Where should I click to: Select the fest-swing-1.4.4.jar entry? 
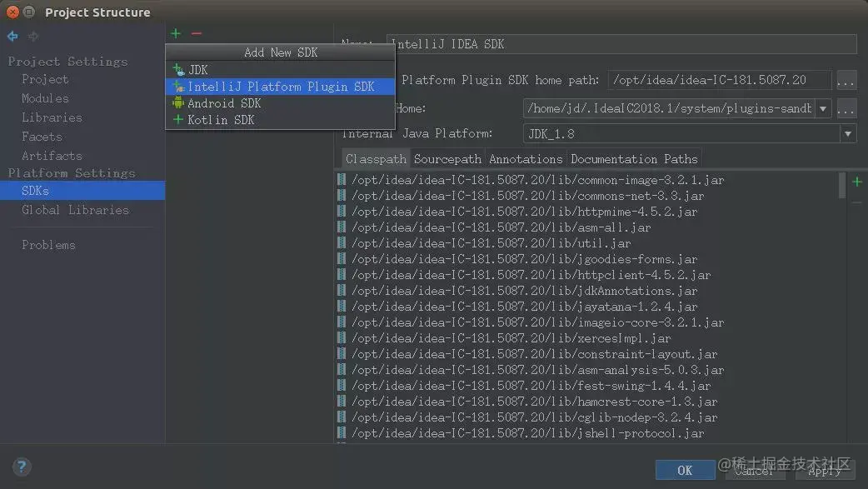pyautogui.click(x=531, y=386)
